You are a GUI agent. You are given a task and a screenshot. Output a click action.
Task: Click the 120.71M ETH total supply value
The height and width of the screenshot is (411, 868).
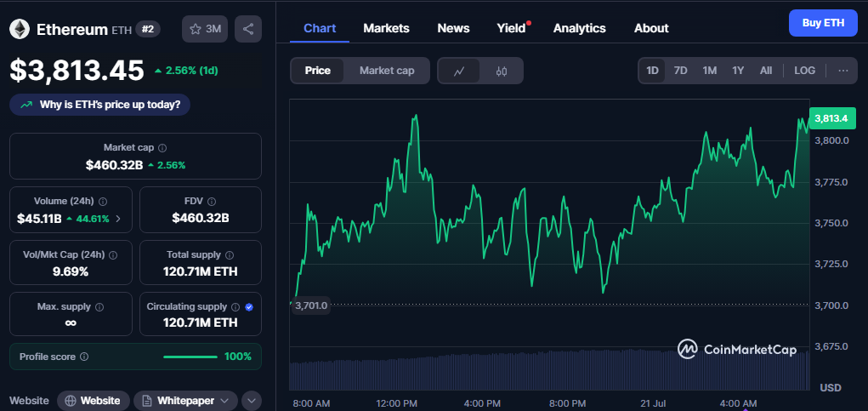click(201, 272)
